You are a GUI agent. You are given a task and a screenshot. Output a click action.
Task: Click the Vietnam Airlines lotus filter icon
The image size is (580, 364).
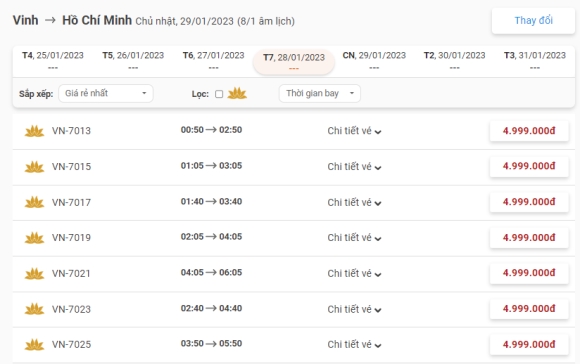(237, 94)
